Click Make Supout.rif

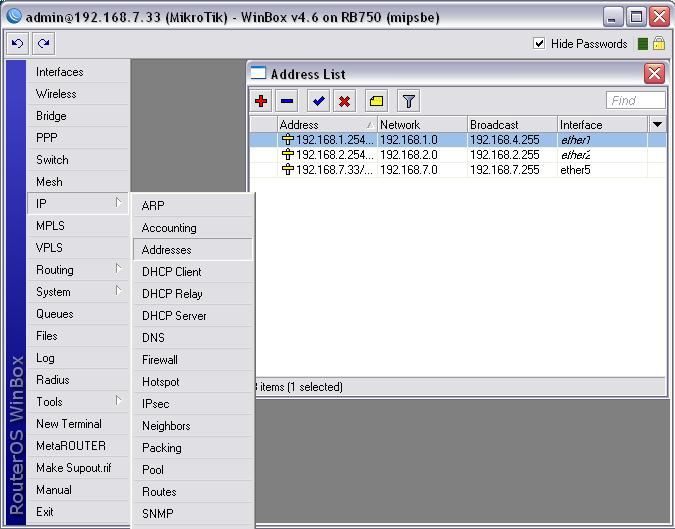pos(78,467)
